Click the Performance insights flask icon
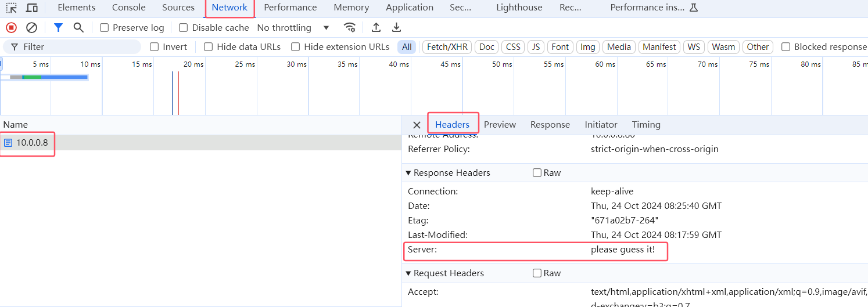The width and height of the screenshot is (868, 307). click(693, 8)
